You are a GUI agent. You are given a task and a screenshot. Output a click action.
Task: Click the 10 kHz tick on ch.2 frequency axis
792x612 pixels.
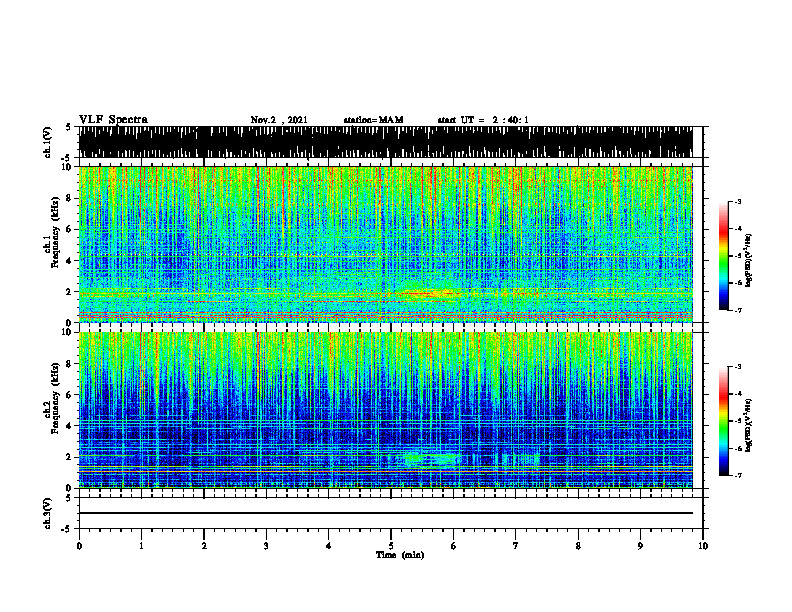click(68, 332)
